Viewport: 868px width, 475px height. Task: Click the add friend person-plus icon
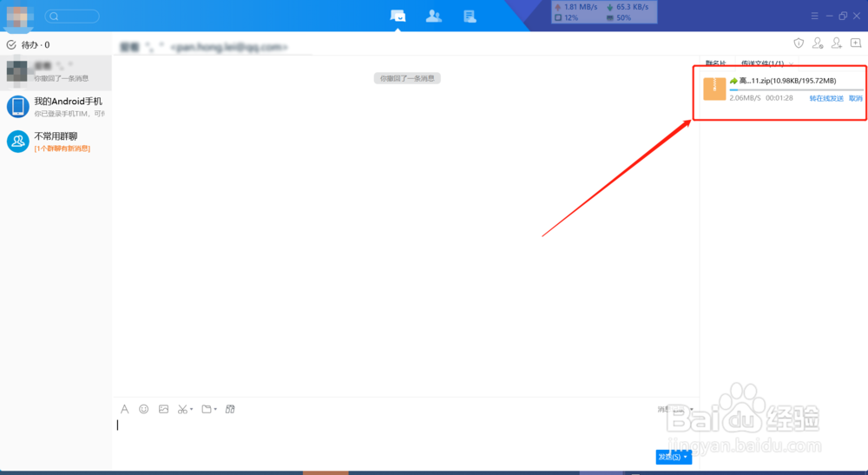(x=837, y=43)
